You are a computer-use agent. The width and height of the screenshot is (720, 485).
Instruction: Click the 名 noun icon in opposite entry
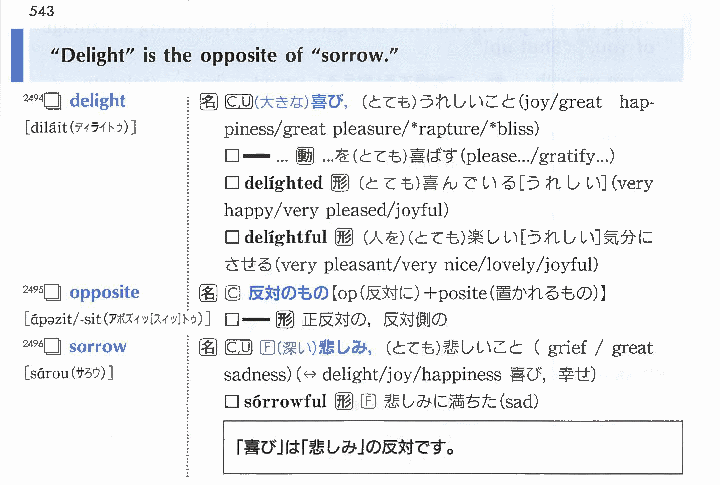208,293
